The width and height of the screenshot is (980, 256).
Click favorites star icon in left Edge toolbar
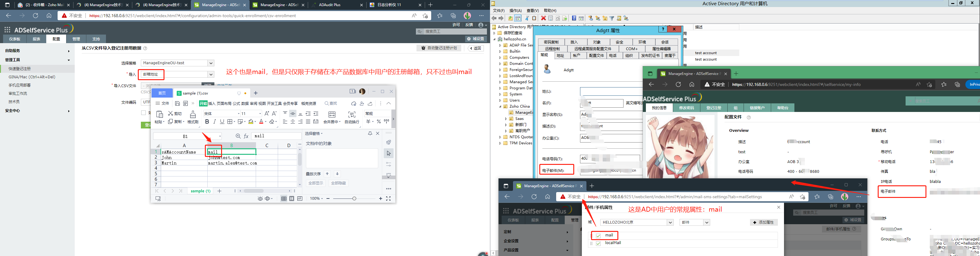(x=440, y=16)
